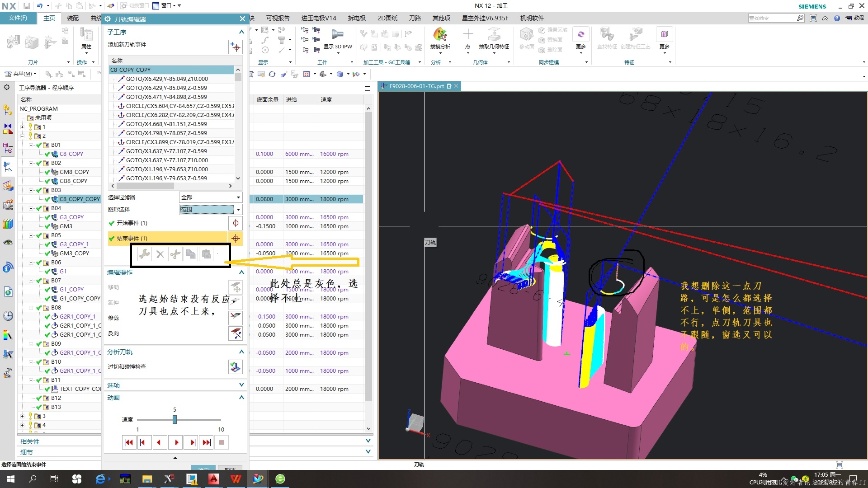Rewind animation to the start
This screenshot has width=868, height=488.
pyautogui.click(x=129, y=442)
